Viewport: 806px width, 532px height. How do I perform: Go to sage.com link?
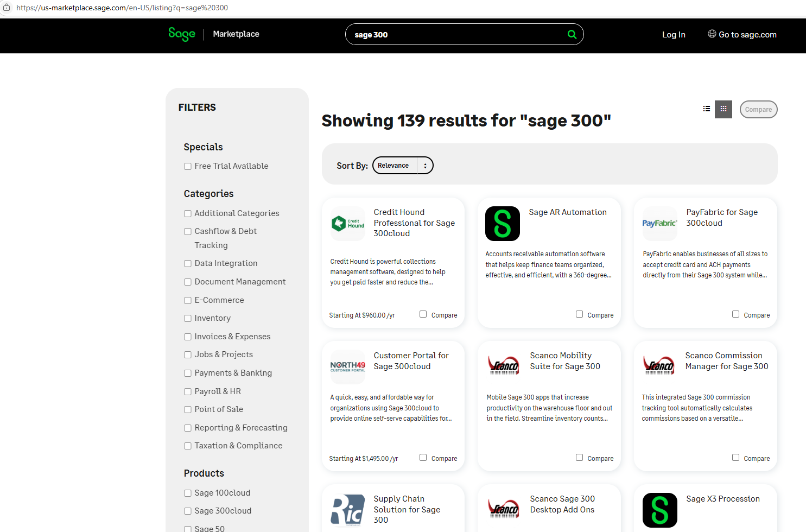click(x=747, y=35)
